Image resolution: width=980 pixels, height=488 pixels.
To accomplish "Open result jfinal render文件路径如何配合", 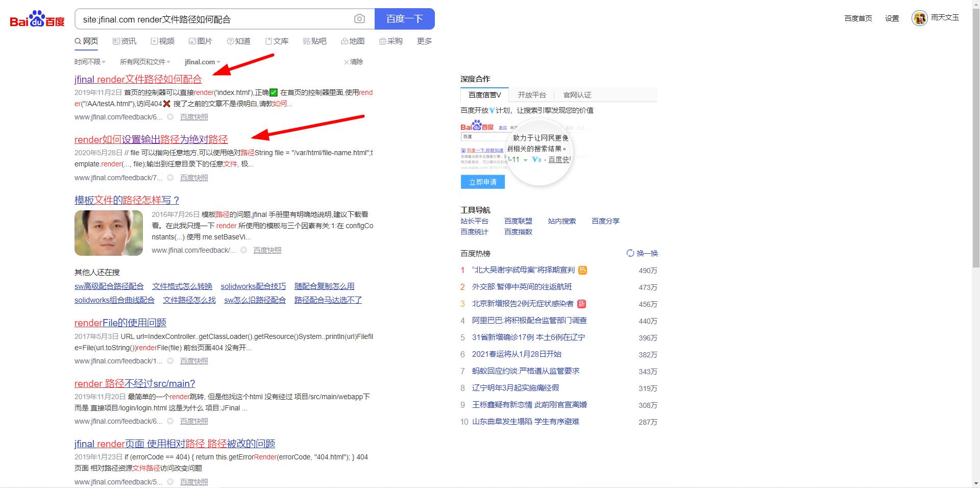I will pyautogui.click(x=138, y=79).
